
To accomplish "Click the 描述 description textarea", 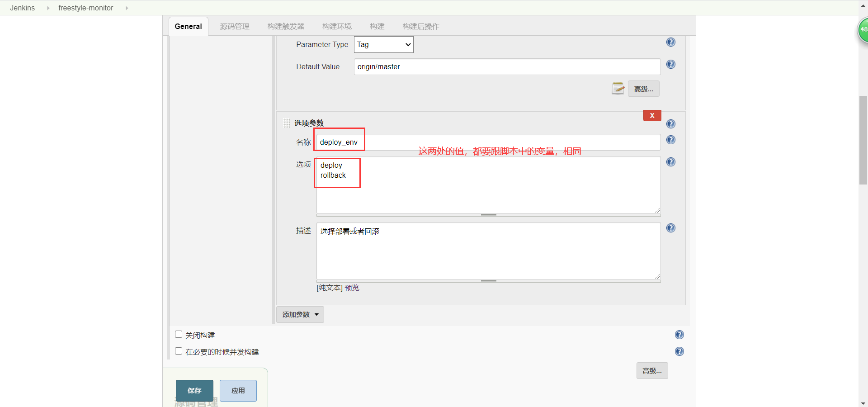I will 488,251.
